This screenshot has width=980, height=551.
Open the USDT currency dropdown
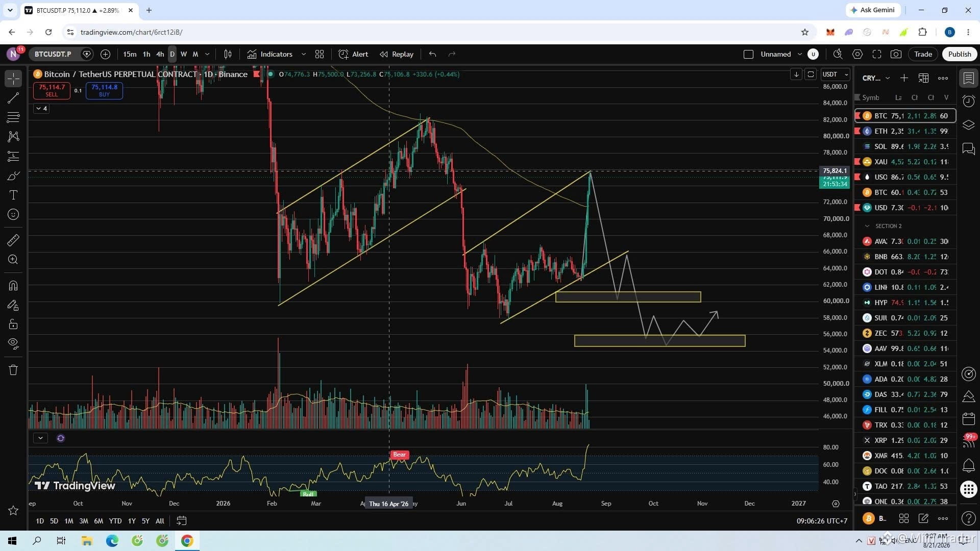pos(835,74)
